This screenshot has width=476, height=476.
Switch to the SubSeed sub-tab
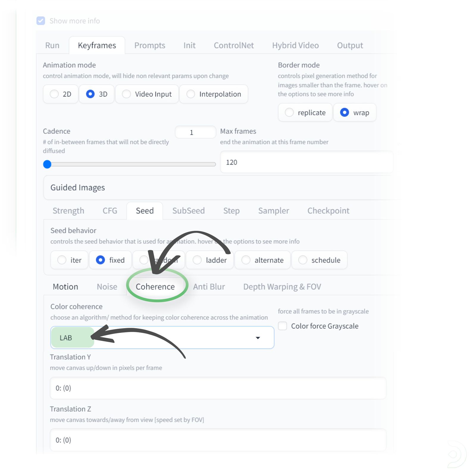tap(189, 211)
